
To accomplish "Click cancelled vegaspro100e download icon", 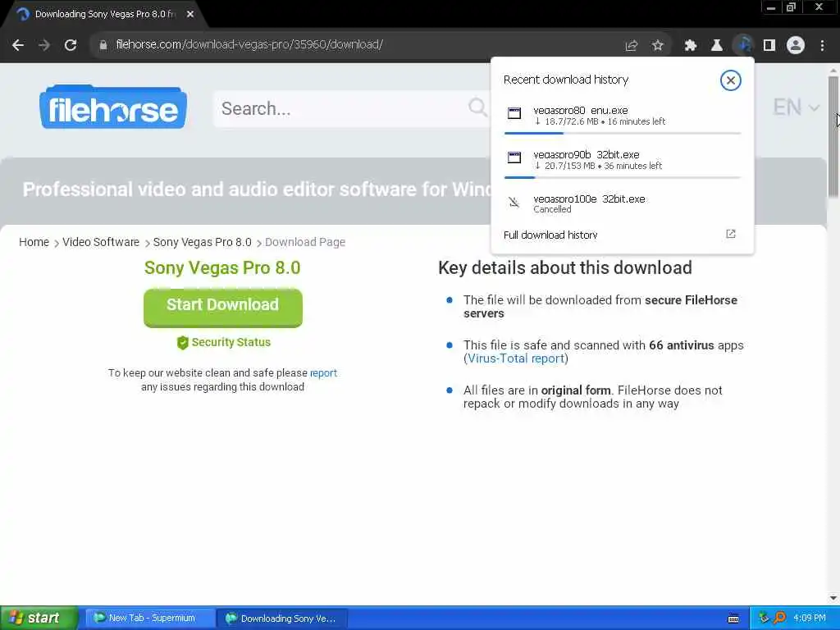I will pos(514,202).
